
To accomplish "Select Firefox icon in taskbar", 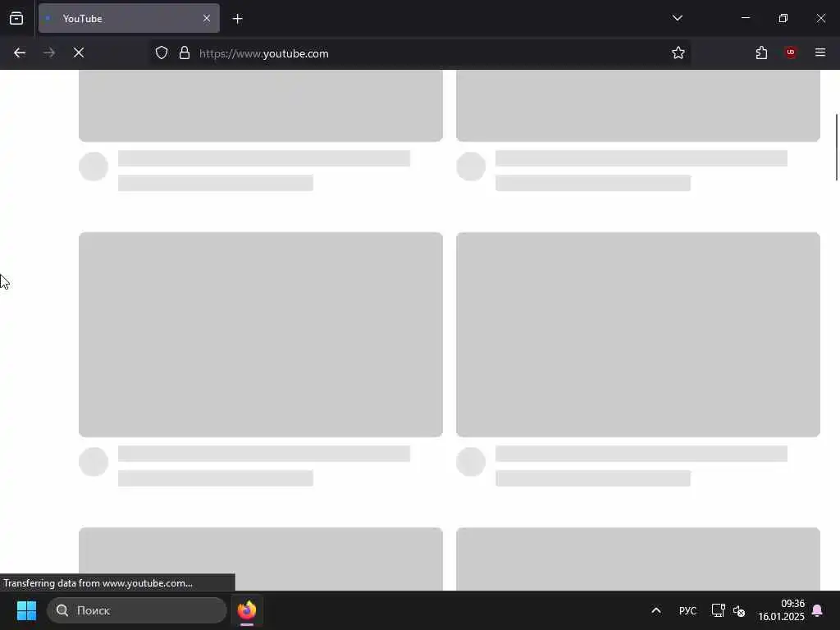I will point(247,610).
